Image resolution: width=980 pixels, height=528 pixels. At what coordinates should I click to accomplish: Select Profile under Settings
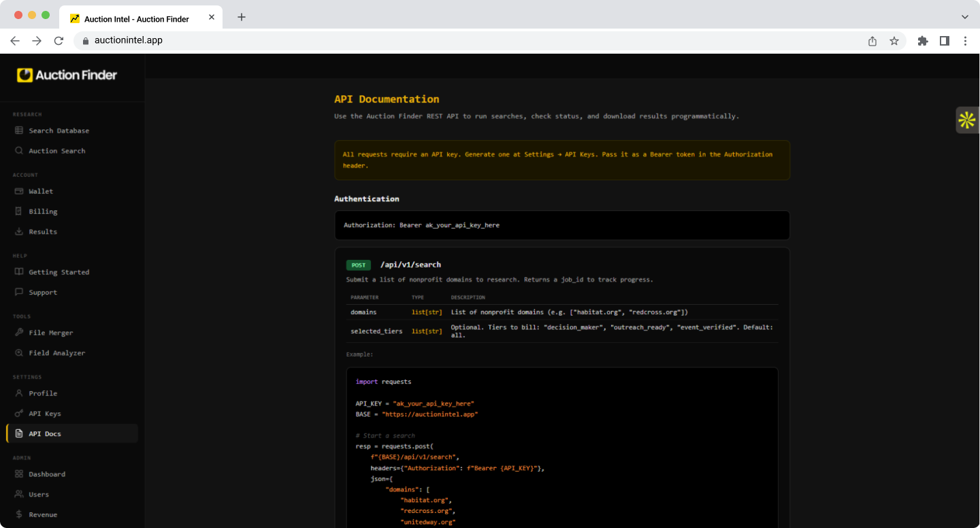point(43,393)
